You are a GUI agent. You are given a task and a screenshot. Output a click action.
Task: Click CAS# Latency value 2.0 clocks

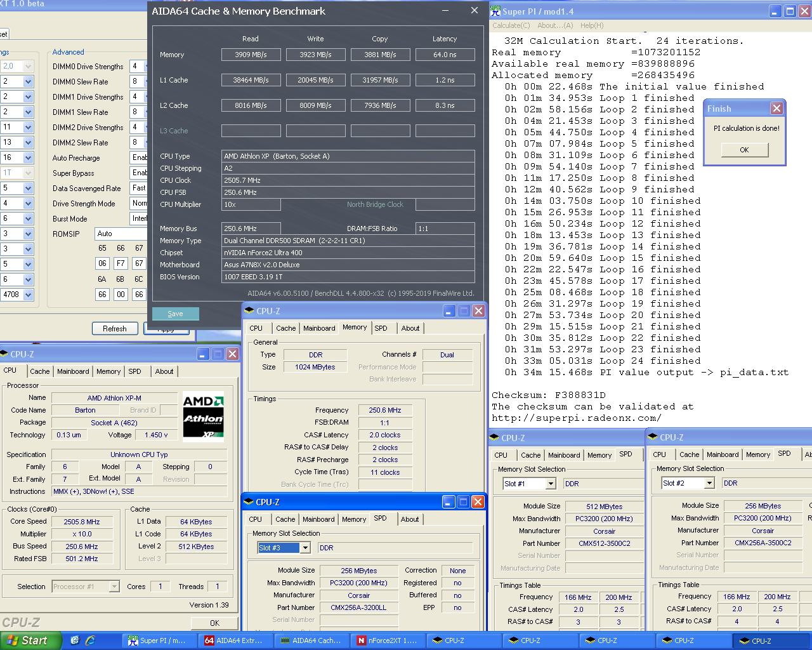coord(385,435)
